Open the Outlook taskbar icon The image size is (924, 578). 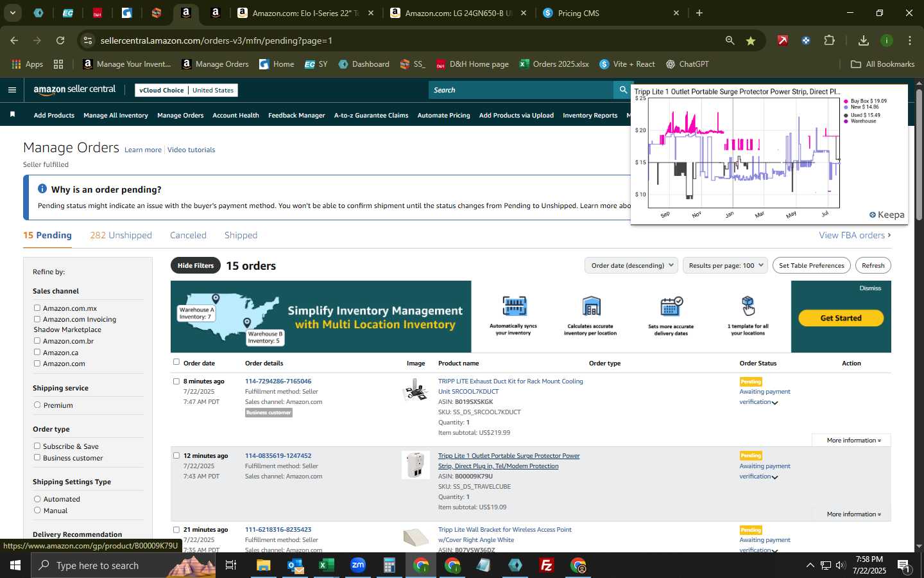(295, 565)
